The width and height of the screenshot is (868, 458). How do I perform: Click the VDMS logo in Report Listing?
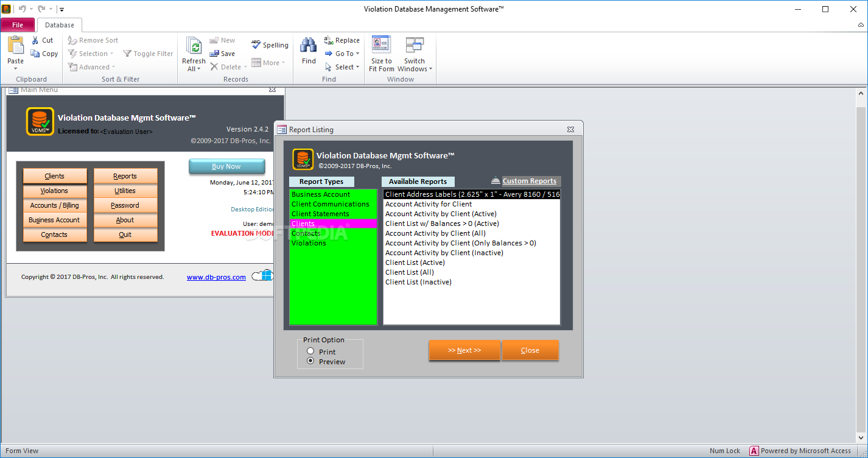[303, 159]
